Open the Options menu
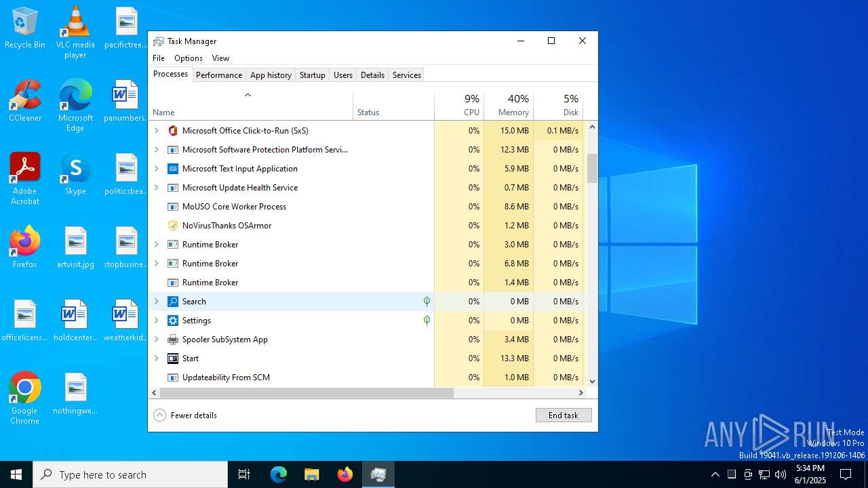 click(189, 58)
